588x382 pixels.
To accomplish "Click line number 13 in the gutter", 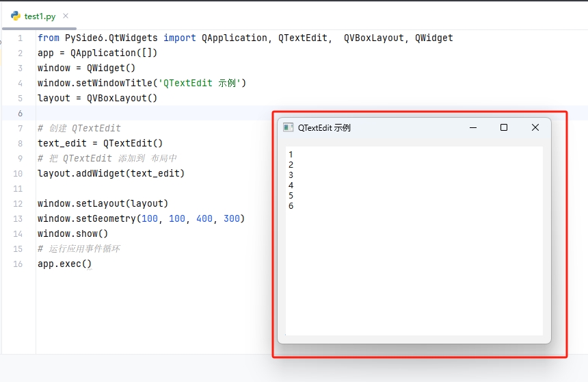I will click(18, 218).
